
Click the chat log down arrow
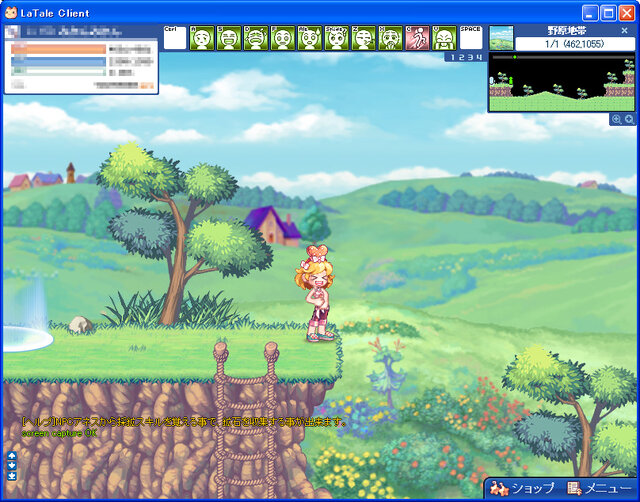pos(12,466)
